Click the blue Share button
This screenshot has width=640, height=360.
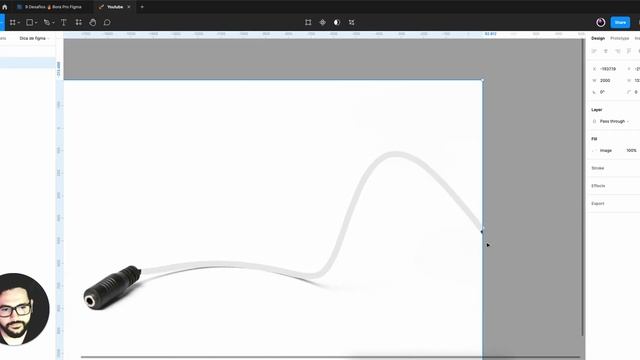tap(620, 22)
